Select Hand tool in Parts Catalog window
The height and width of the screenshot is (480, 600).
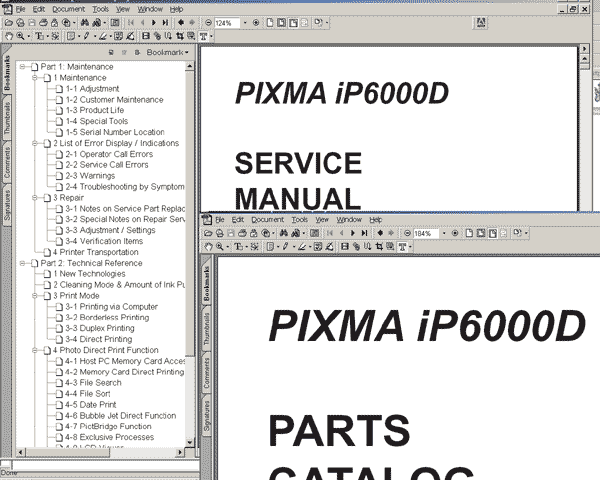point(208,247)
